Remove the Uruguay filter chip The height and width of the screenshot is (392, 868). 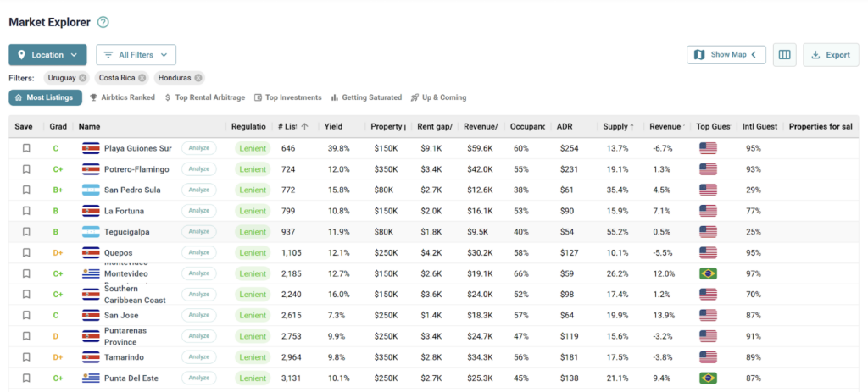83,78
